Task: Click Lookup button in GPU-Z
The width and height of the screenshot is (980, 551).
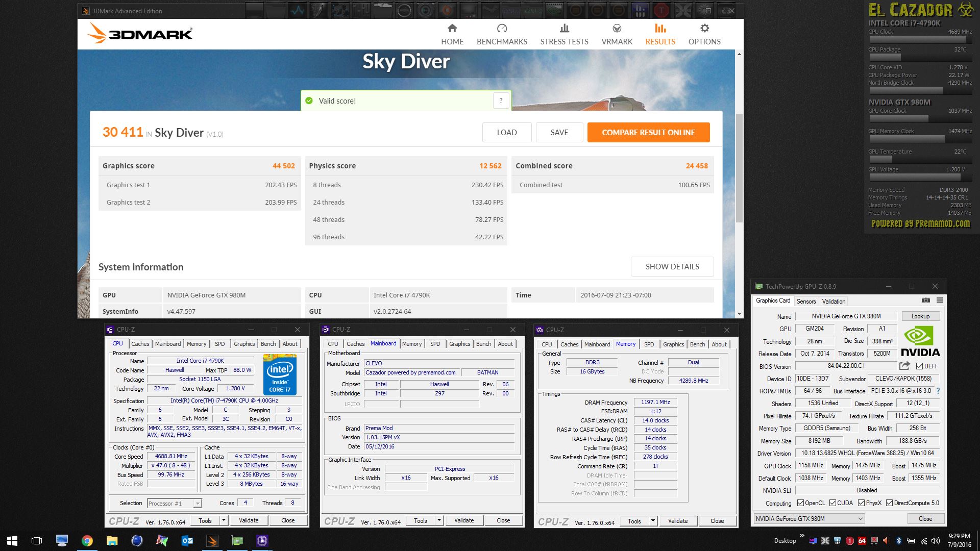Action: (920, 316)
